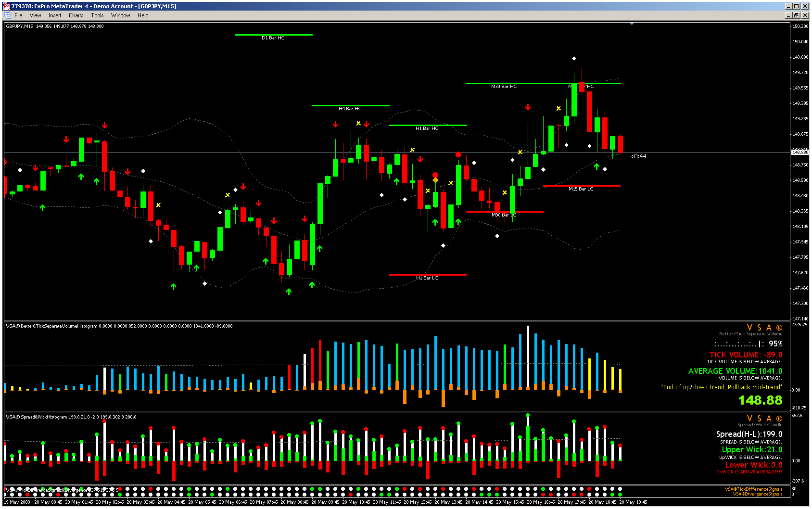Click the GBPJPY,M15 OHLC header text
The height and width of the screenshot is (509, 812).
coord(54,26)
